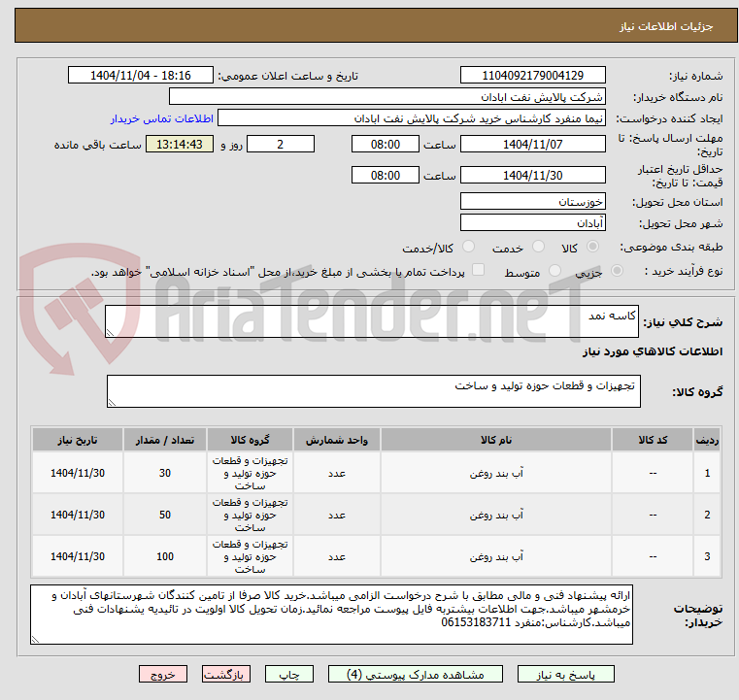Click the پاسخ به نیاز (respond to need) button
The width and height of the screenshot is (739, 700).
pos(567,673)
